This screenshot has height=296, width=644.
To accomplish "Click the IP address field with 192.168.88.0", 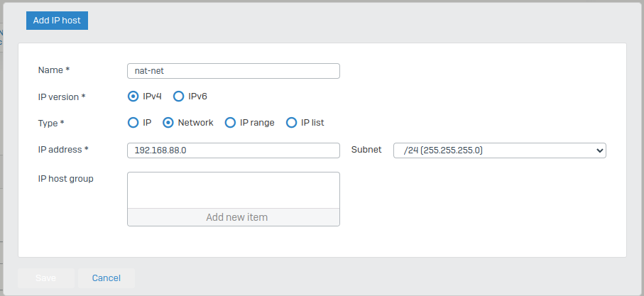I will pyautogui.click(x=233, y=150).
